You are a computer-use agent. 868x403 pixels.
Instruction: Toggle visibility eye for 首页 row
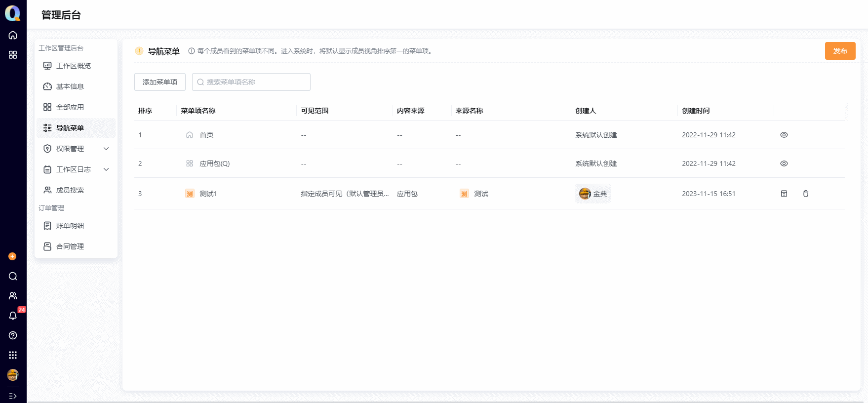pos(784,135)
